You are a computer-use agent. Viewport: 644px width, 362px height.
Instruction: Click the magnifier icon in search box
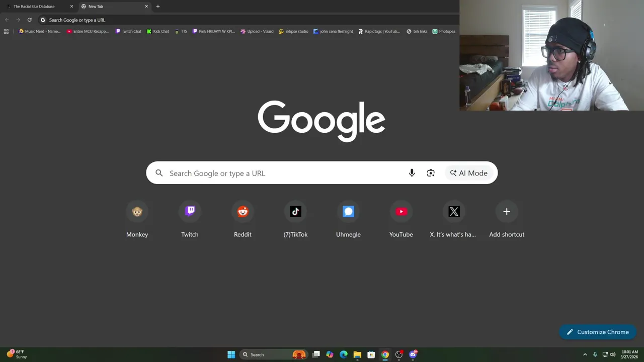pos(159,173)
